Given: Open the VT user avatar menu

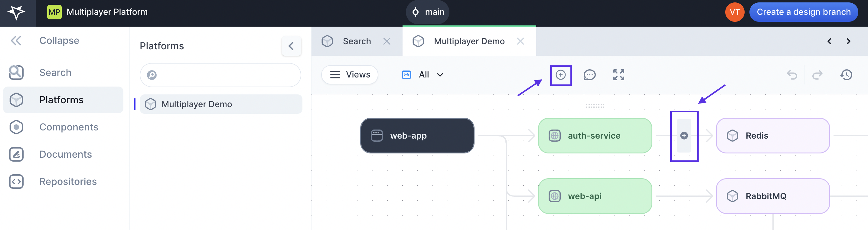Looking at the screenshot, I should [735, 12].
